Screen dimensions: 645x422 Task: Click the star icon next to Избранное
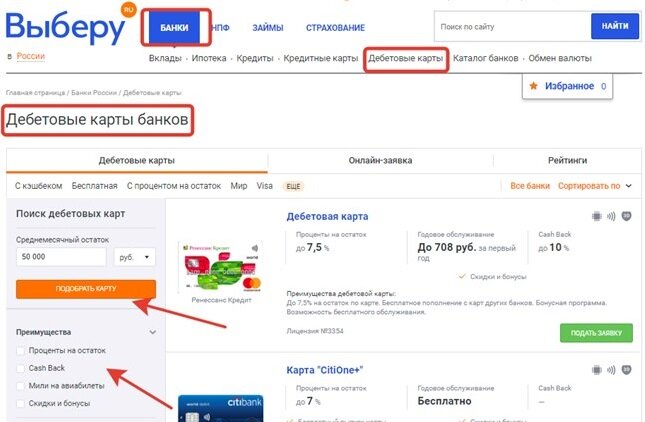[x=534, y=86]
